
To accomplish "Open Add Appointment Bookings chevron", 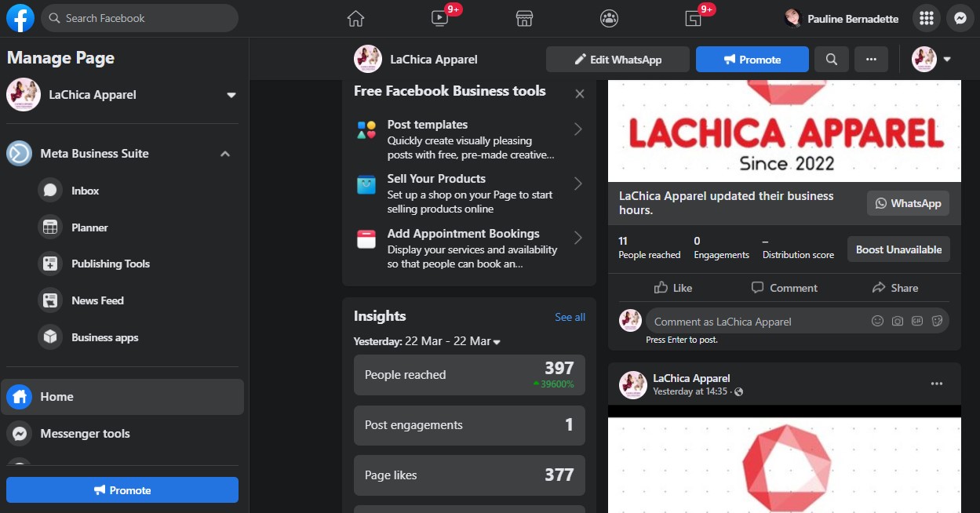I will click(578, 238).
